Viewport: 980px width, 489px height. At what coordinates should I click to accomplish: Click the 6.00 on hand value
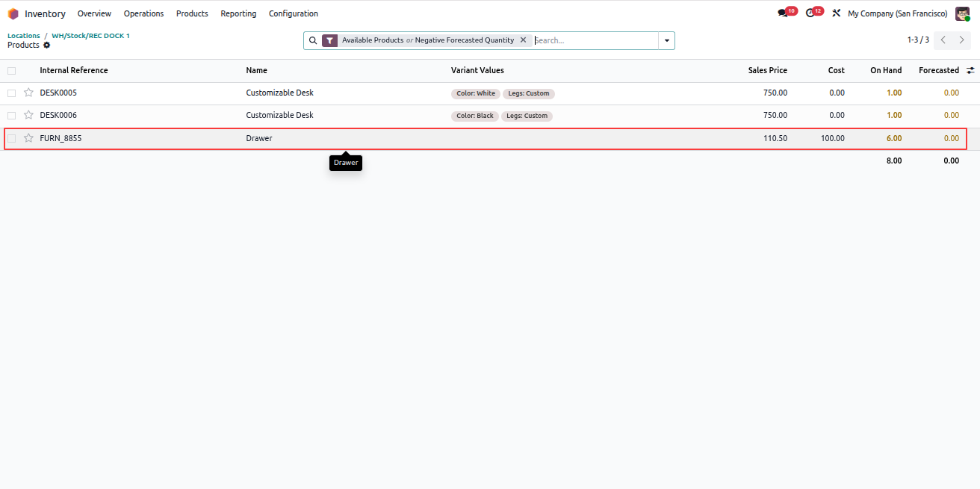(894, 138)
